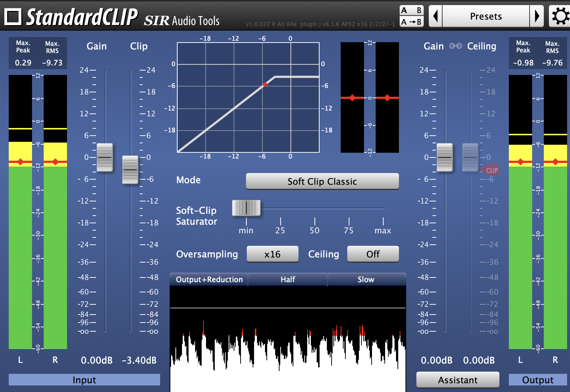
Task: Click the red CLIP marker on Ceiling scale
Action: click(490, 170)
